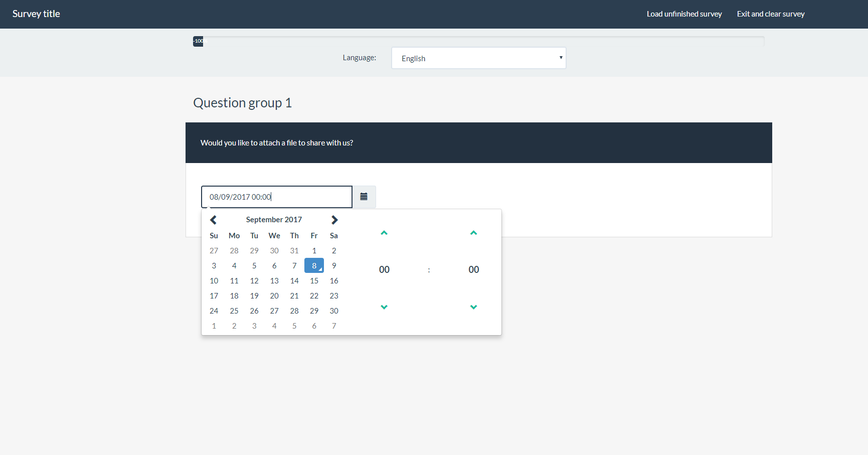Image resolution: width=868 pixels, height=455 pixels.
Task: Choose September 30 on the calendar
Action: point(334,311)
